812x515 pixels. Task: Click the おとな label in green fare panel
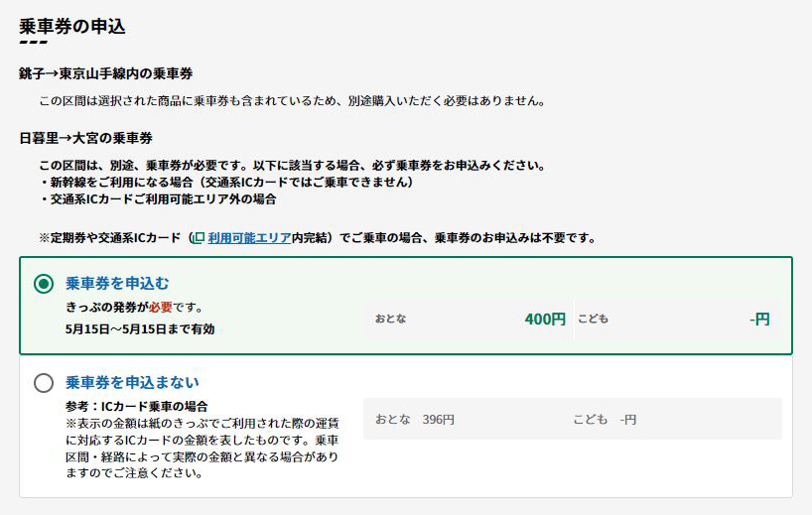tap(391, 319)
